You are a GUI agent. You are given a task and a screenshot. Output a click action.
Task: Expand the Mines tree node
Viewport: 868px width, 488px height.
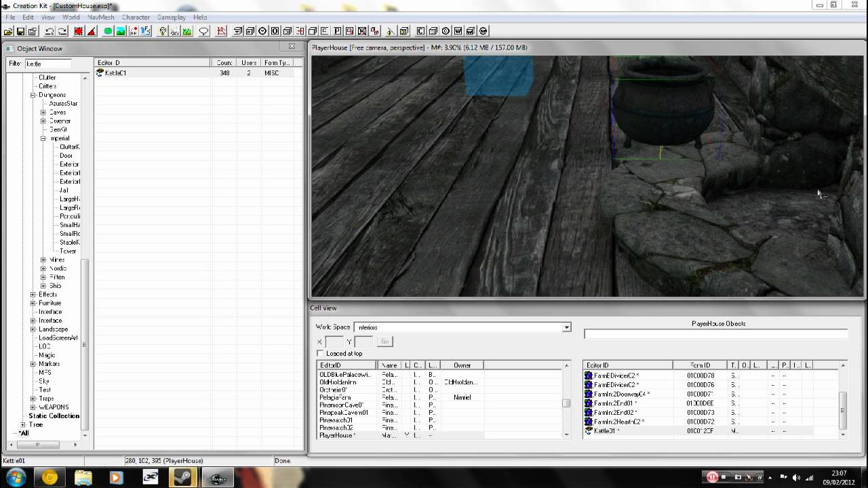(43, 260)
